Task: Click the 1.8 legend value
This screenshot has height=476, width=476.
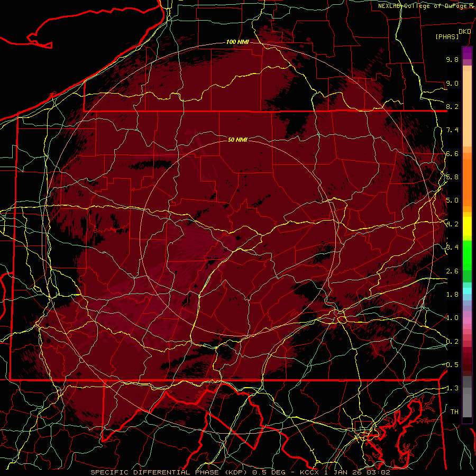Action: coord(452,295)
